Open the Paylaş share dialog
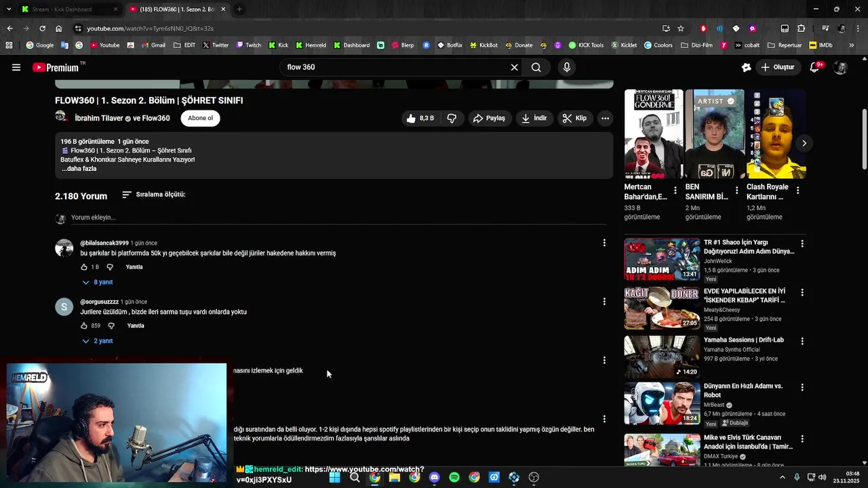Viewport: 868px width, 488px height. [489, 118]
